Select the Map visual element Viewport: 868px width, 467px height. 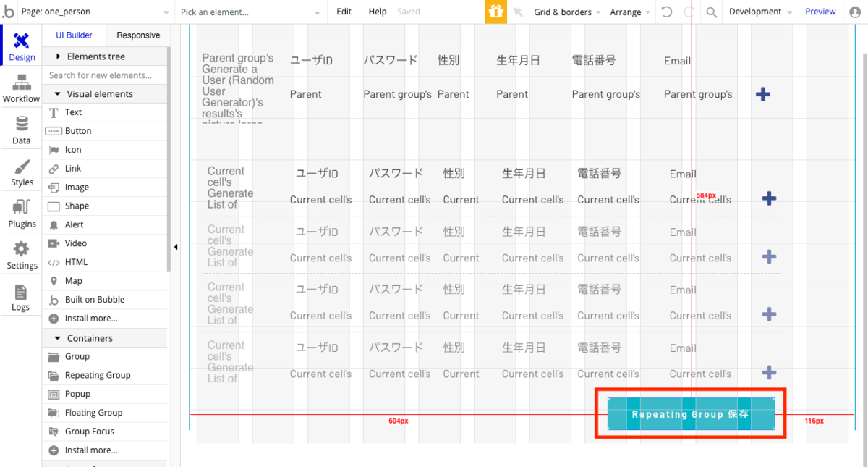[x=105, y=281]
